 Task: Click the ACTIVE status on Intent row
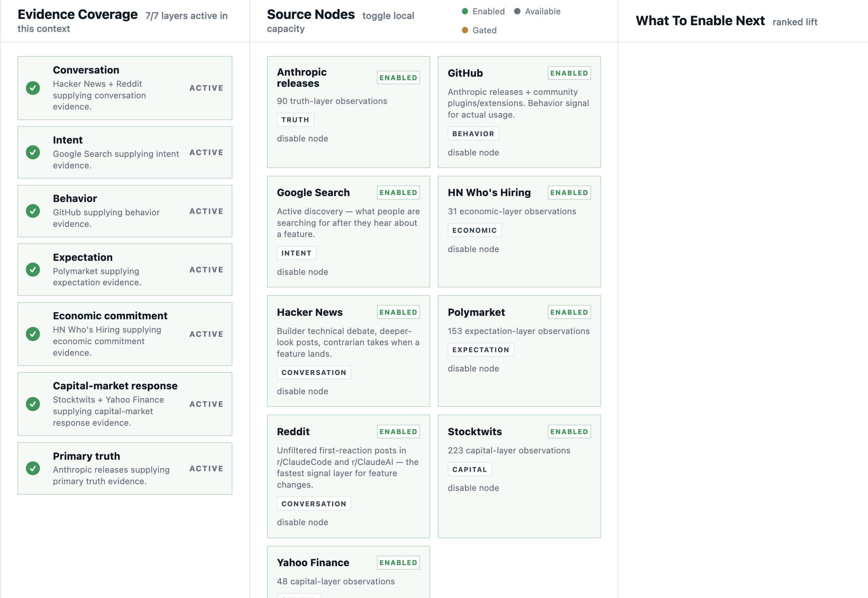(x=206, y=153)
